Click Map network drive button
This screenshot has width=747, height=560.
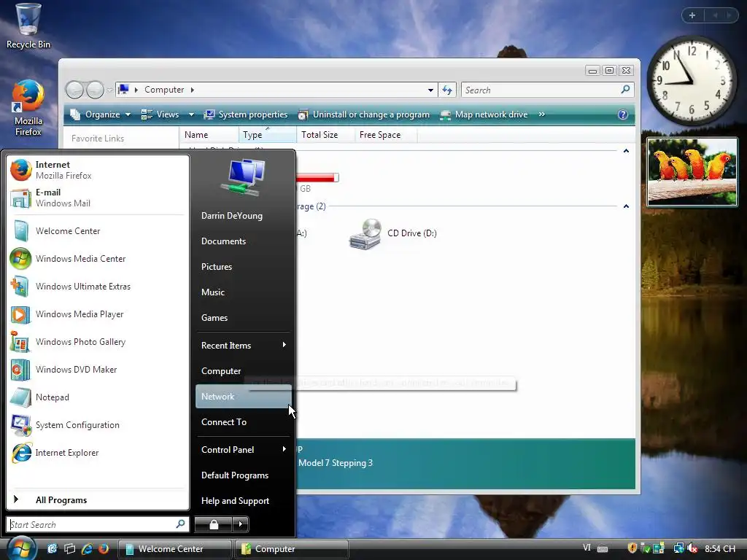pos(484,114)
